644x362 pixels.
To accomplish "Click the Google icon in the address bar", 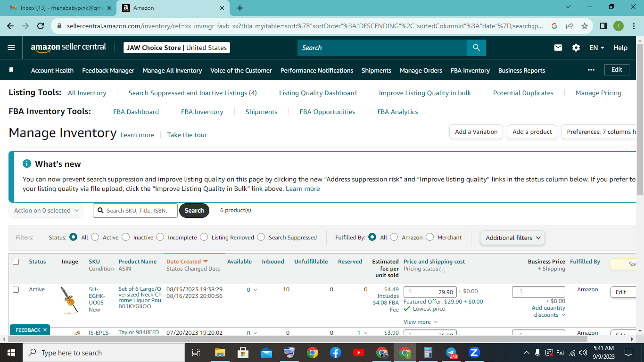I will pyautogui.click(x=554, y=26).
